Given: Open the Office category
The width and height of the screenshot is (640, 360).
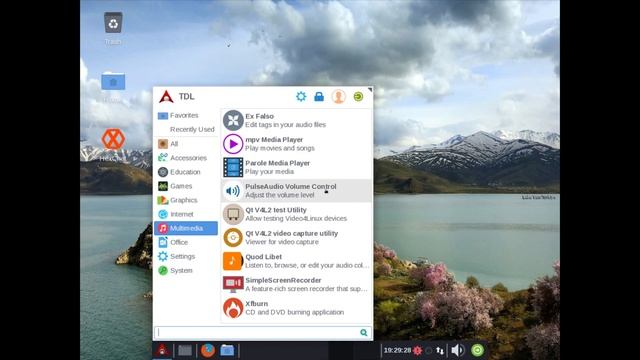Looking at the screenshot, I should click(x=186, y=242).
